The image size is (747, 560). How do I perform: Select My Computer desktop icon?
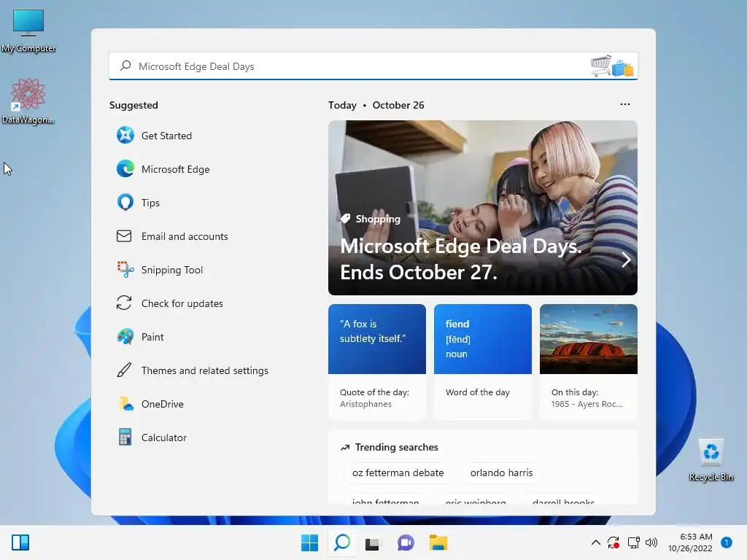click(28, 31)
